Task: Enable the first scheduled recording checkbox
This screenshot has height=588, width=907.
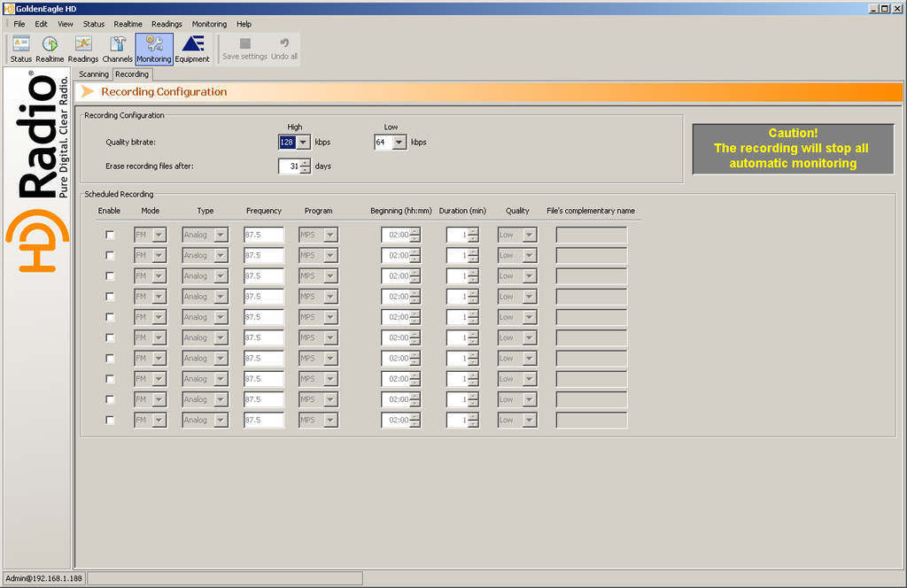Action: pos(110,235)
